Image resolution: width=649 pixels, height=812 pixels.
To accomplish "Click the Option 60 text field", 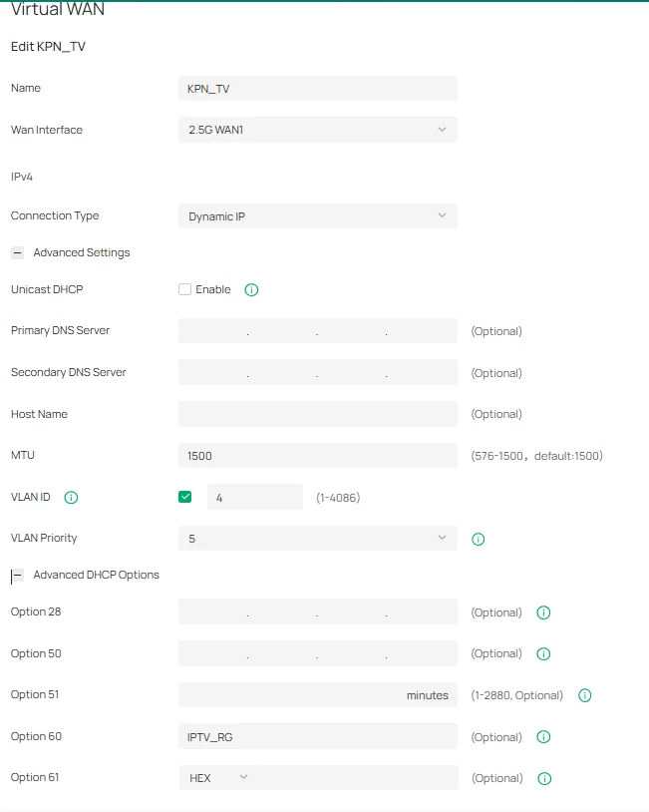I will pyautogui.click(x=317, y=737).
